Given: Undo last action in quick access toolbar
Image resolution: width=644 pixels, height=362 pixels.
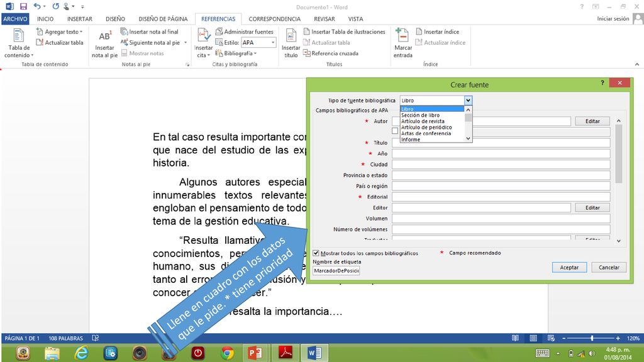Looking at the screenshot, I should coord(37,6).
